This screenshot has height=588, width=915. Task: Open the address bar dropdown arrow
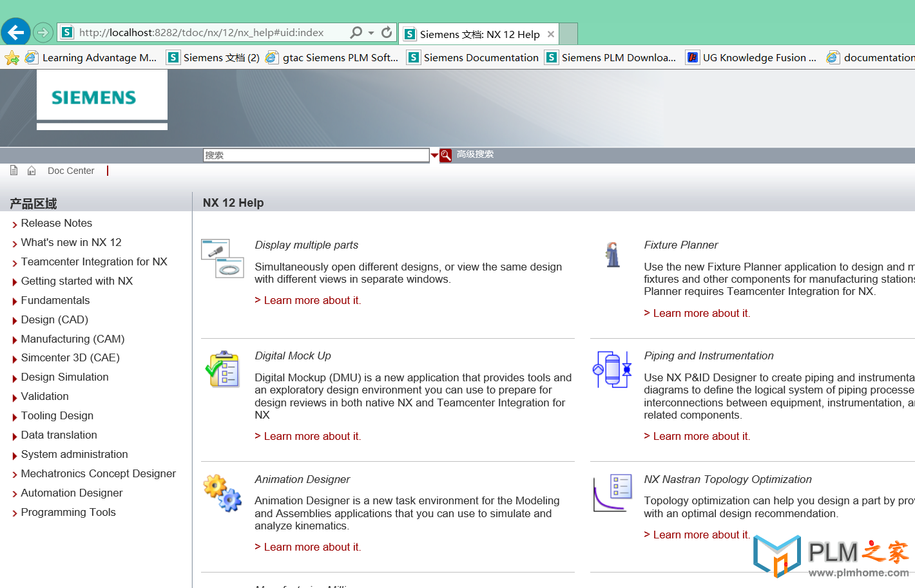coord(371,33)
